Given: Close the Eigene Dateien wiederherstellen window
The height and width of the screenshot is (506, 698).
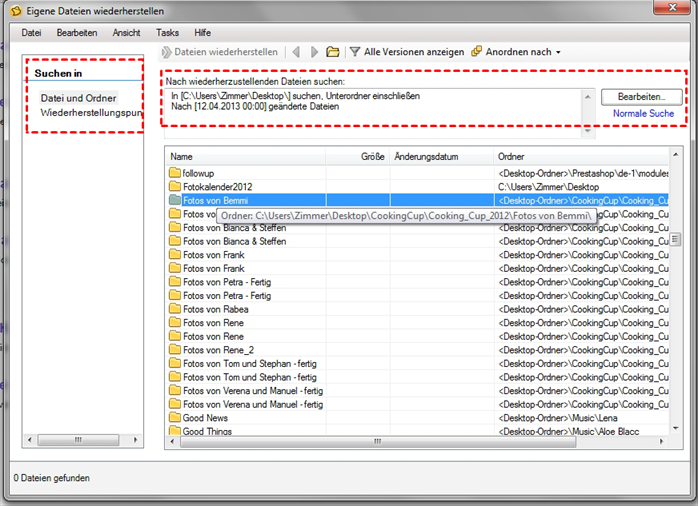Looking at the screenshot, I should 673,7.
